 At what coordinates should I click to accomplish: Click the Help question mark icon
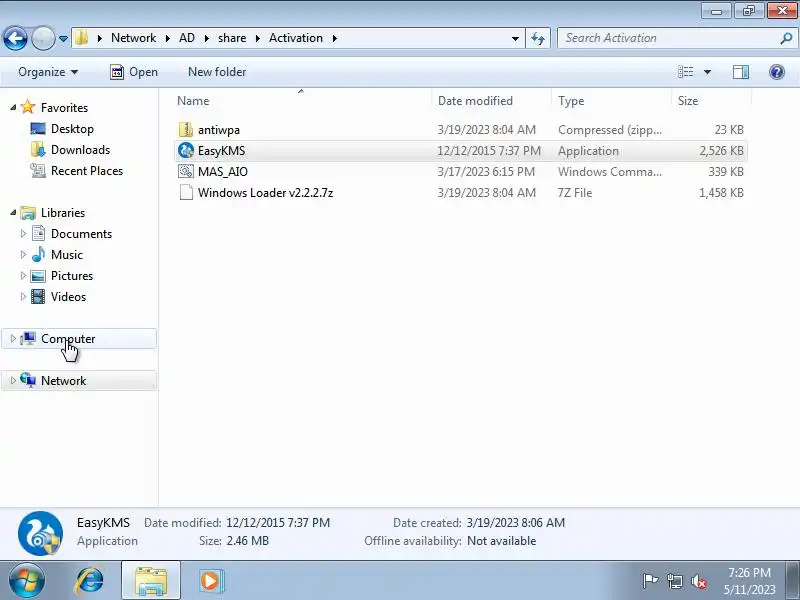click(777, 72)
